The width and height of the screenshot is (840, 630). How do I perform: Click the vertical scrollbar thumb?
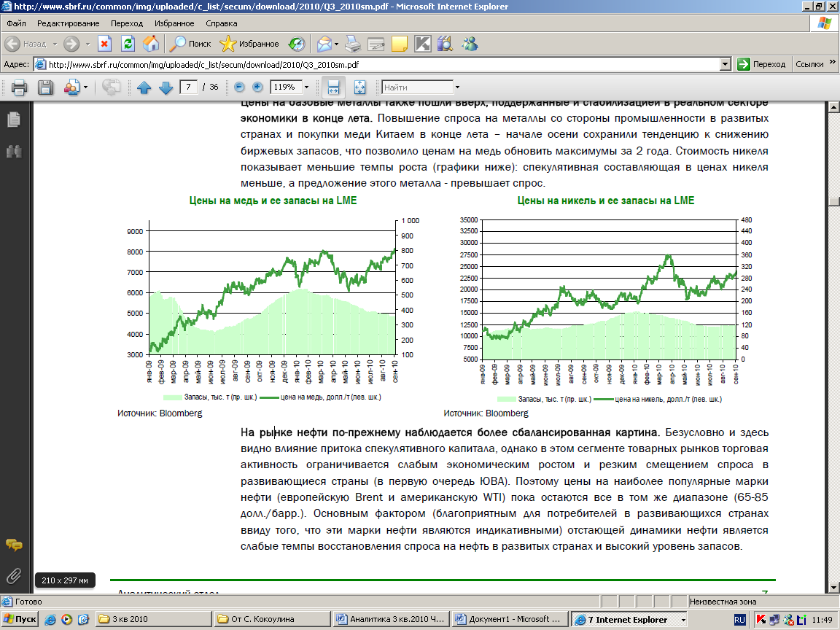click(833, 201)
